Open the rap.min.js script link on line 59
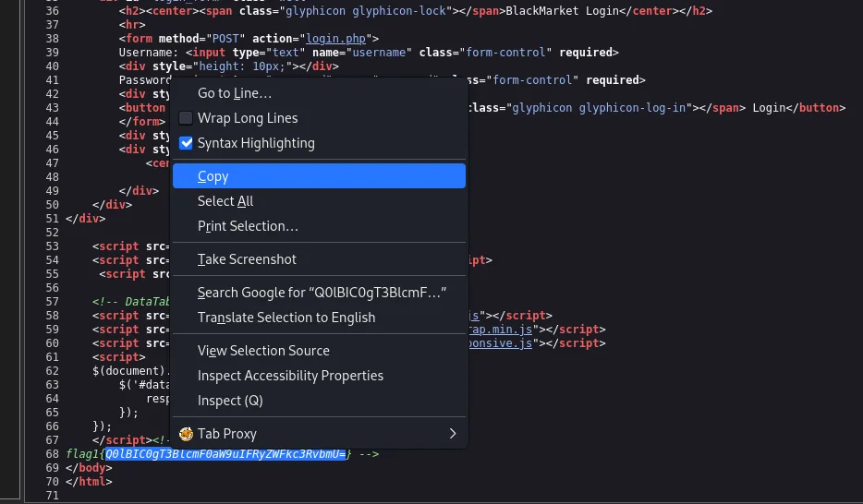863x504 pixels. [x=500, y=330]
